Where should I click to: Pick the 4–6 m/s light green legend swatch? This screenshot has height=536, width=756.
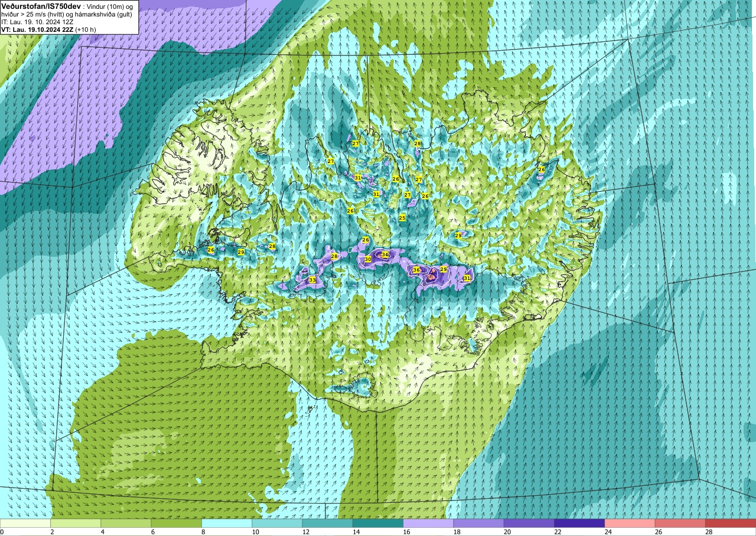[126, 523]
